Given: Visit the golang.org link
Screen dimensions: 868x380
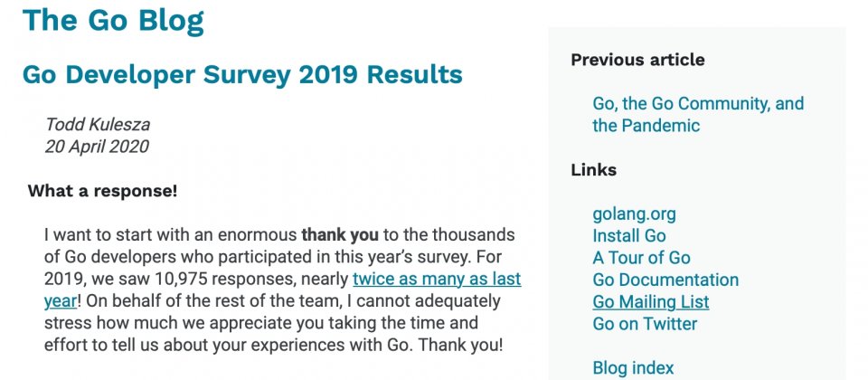Looking at the screenshot, I should (x=634, y=214).
